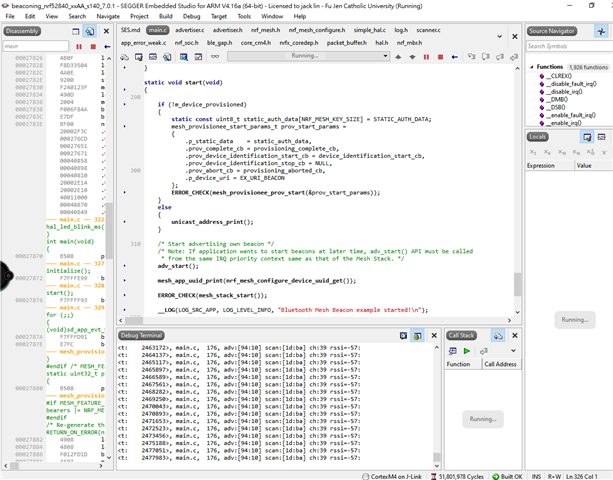Switch to the nrf_mesh.h tab
The height and width of the screenshot is (480, 613).
coord(265,31)
